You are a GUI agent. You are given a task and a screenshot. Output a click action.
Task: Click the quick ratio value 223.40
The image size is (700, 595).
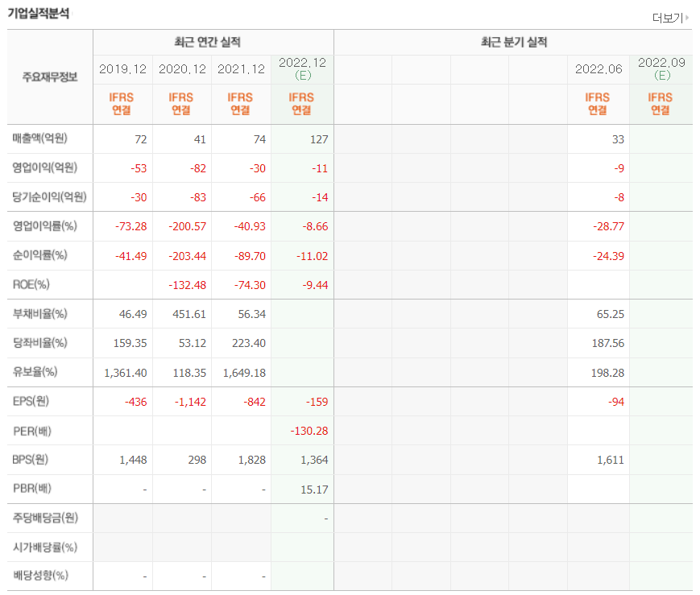(249, 343)
